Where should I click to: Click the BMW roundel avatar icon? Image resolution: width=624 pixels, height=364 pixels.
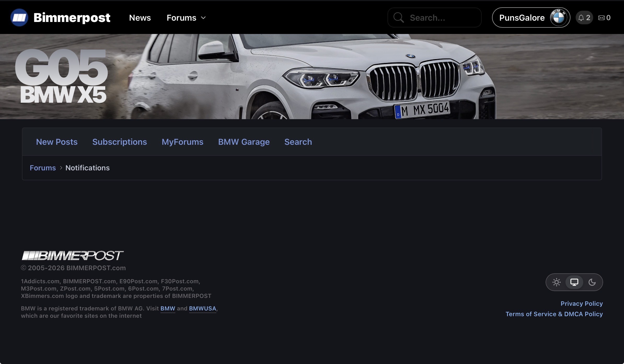[x=559, y=18]
